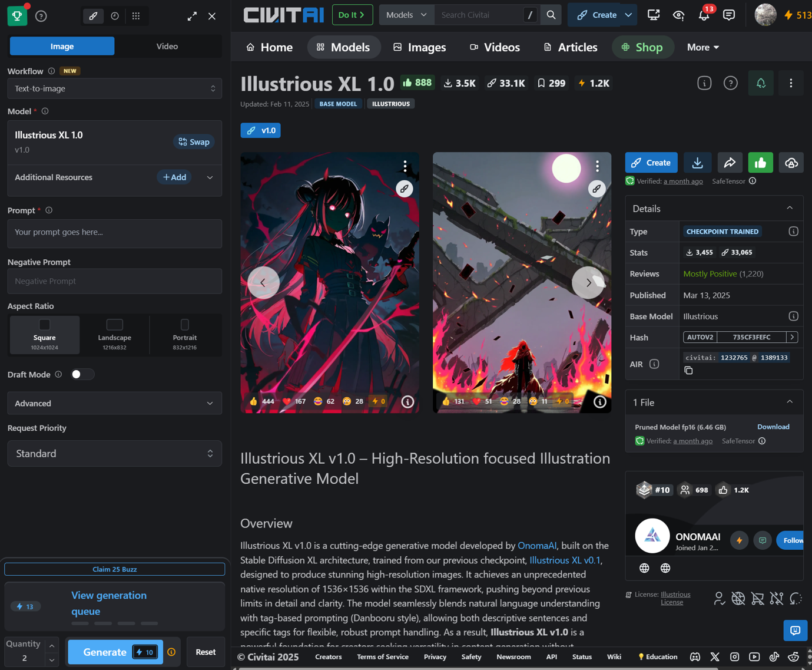The height and width of the screenshot is (670, 812).
Task: Open Reddit link in footer
Action: click(793, 656)
